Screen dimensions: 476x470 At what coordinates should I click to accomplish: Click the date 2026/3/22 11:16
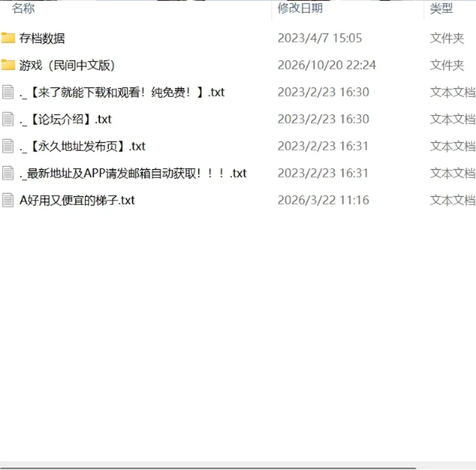pos(323,201)
